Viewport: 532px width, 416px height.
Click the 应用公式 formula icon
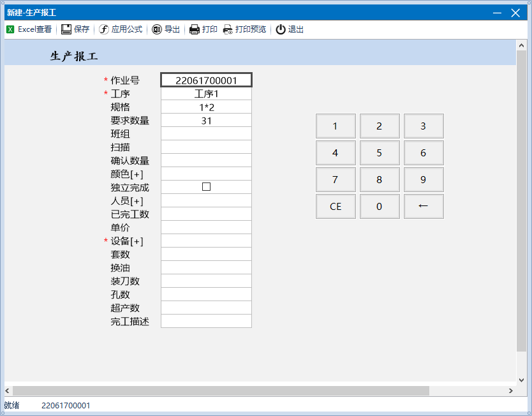(x=104, y=29)
